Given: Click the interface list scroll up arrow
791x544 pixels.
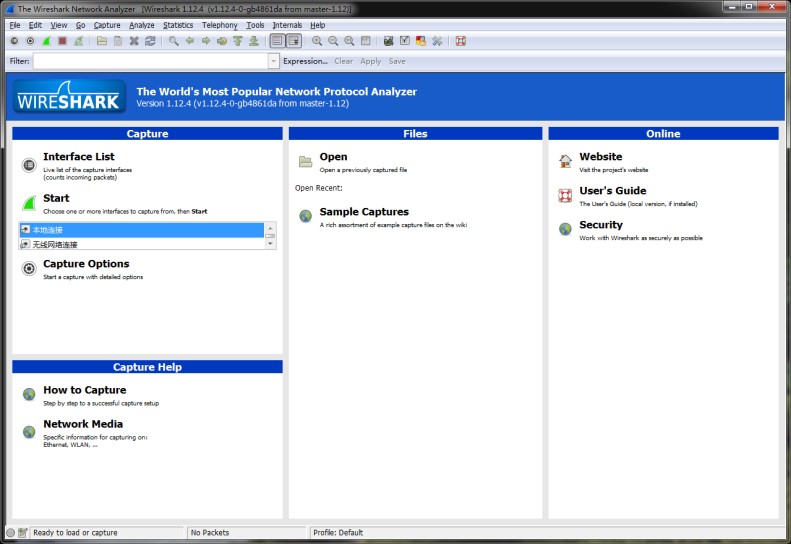Looking at the screenshot, I should click(270, 227).
